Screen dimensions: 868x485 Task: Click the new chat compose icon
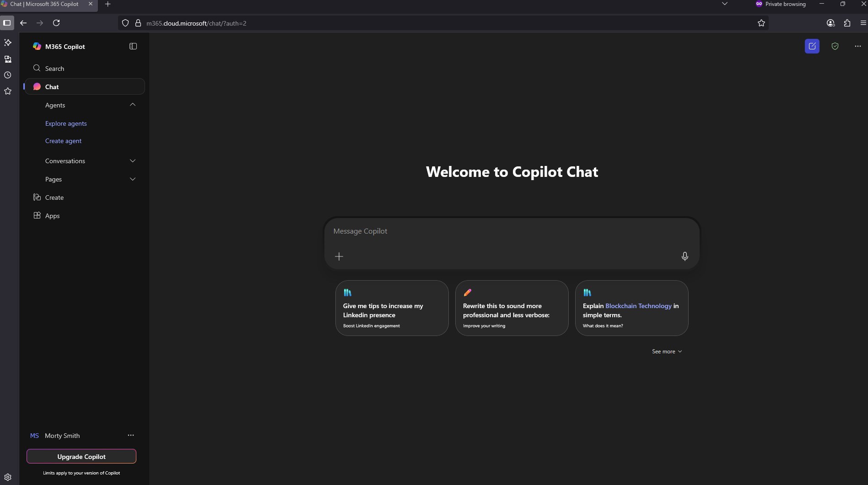[x=812, y=46]
